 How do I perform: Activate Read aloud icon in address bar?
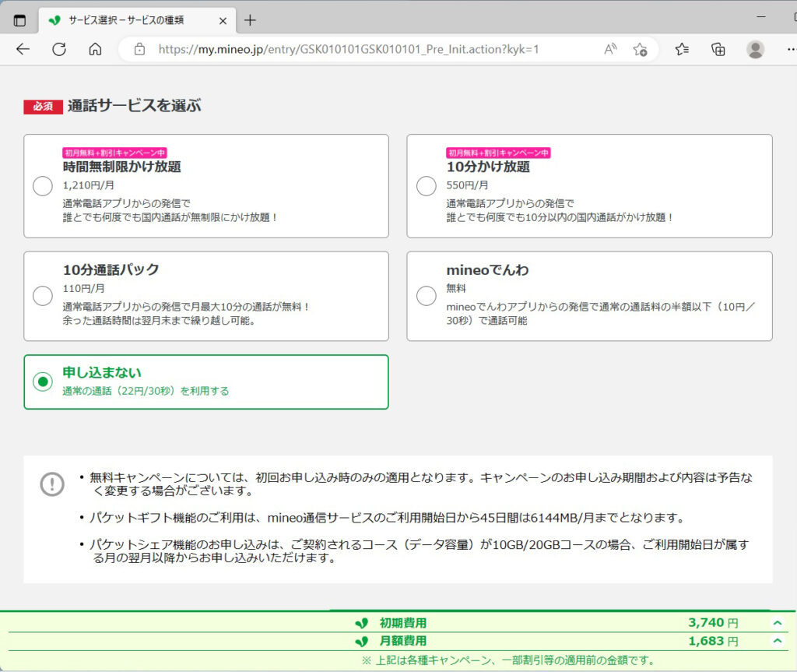coord(610,49)
